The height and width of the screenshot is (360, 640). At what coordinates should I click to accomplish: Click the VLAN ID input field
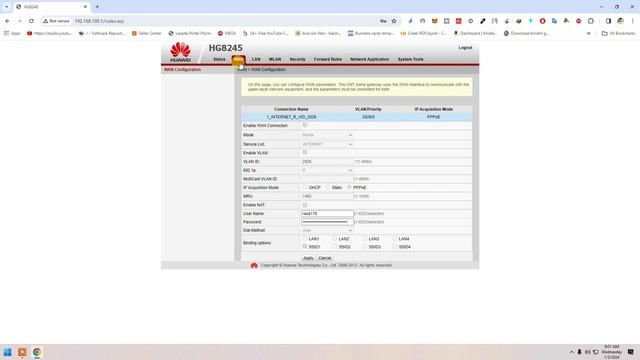[327, 162]
